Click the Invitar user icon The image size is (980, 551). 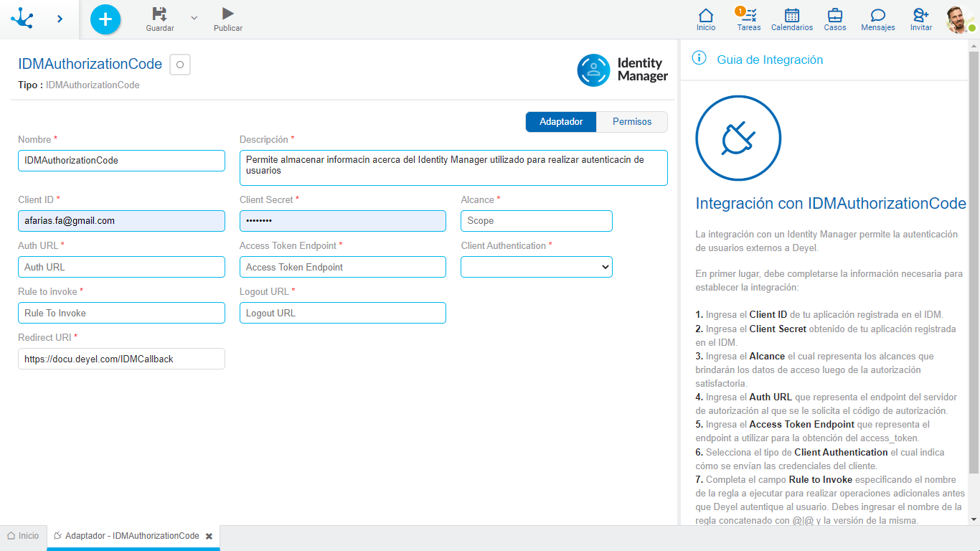[x=920, y=15]
